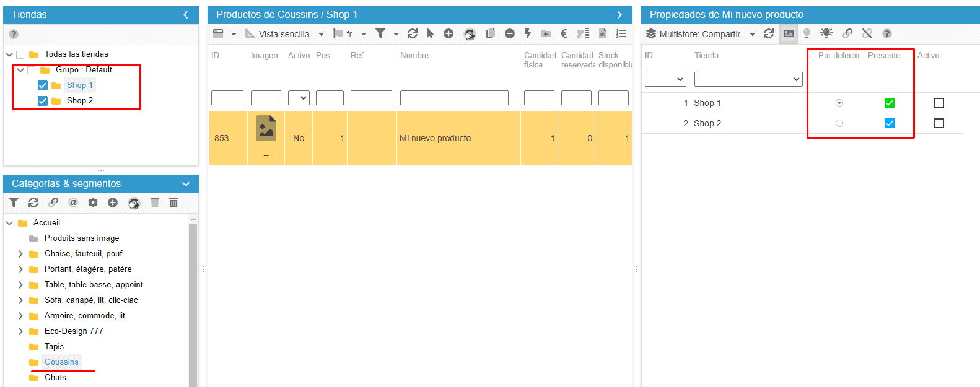Select the Coussins category
The height and width of the screenshot is (387, 980).
click(x=61, y=362)
